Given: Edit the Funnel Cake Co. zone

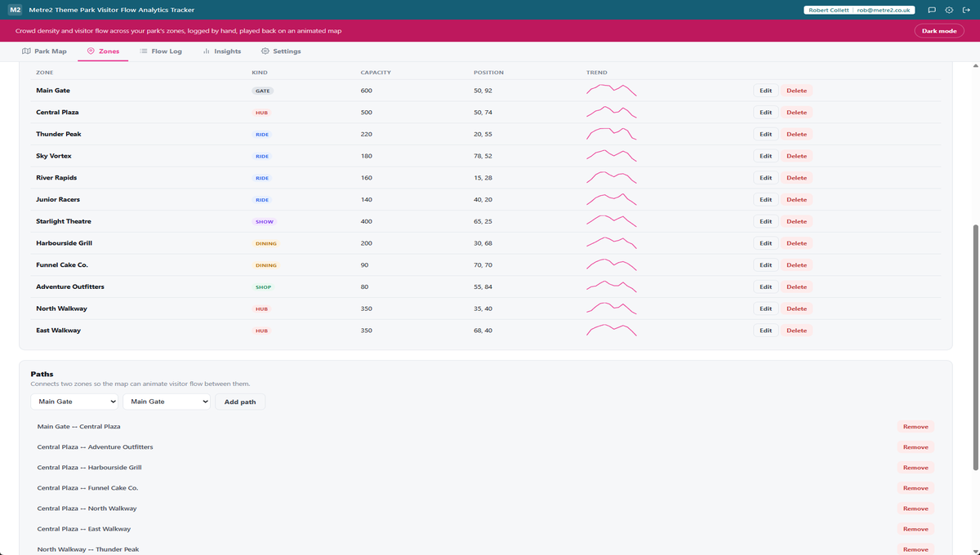Looking at the screenshot, I should point(765,265).
